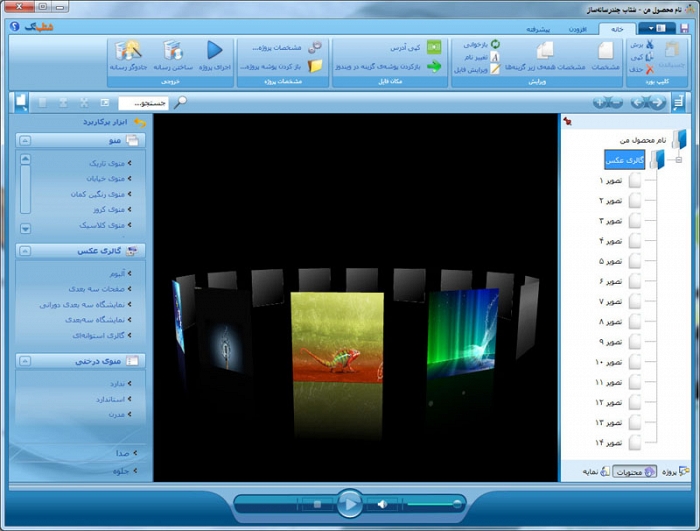Image resolution: width=700 pixels, height=531 pixels.
Task: Click the Cut (برش) scissors icon
Action: pos(650,45)
